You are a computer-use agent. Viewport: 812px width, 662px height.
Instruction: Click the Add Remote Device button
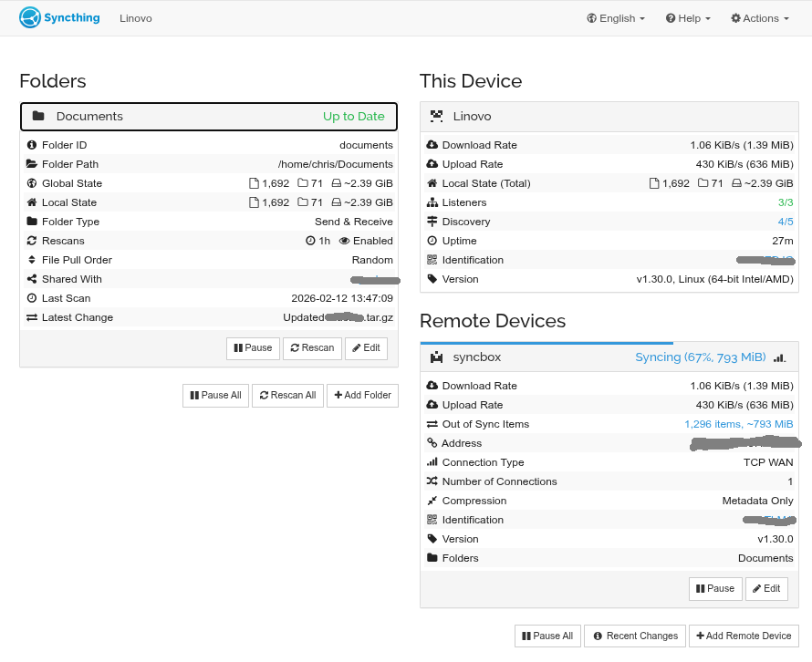pos(743,636)
